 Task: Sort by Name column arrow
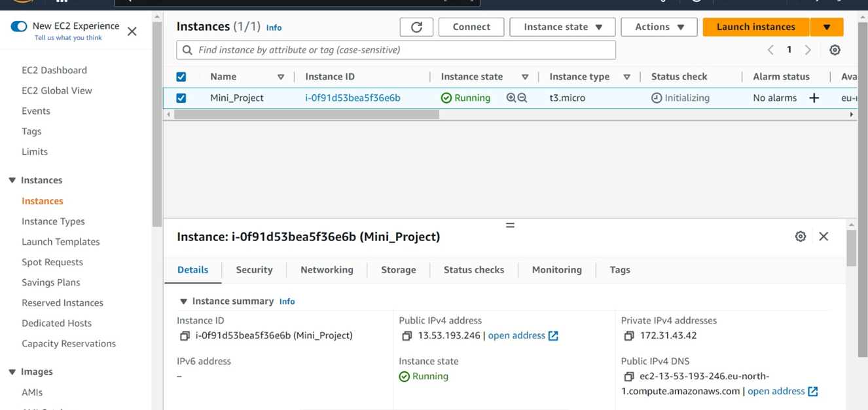[x=281, y=77]
